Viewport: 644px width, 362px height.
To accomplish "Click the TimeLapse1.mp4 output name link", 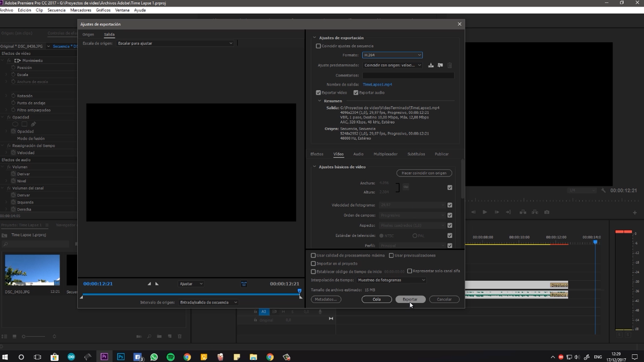I will point(377,85).
